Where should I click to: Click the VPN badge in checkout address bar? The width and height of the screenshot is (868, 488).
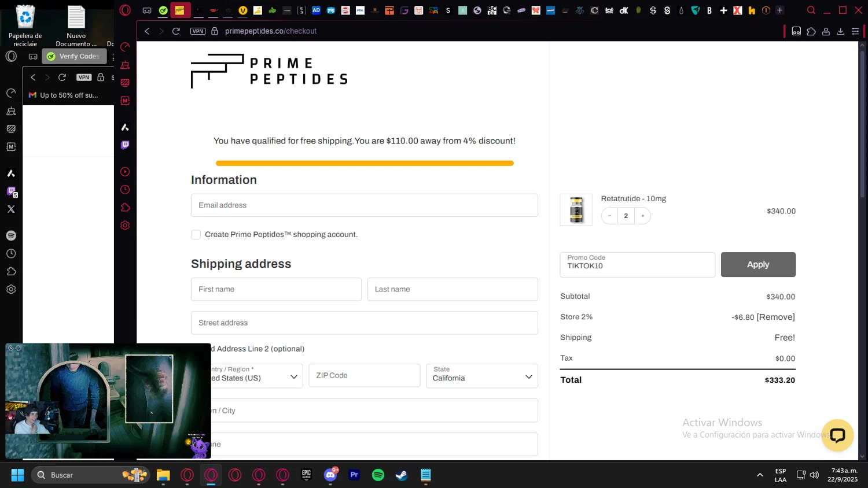point(198,31)
